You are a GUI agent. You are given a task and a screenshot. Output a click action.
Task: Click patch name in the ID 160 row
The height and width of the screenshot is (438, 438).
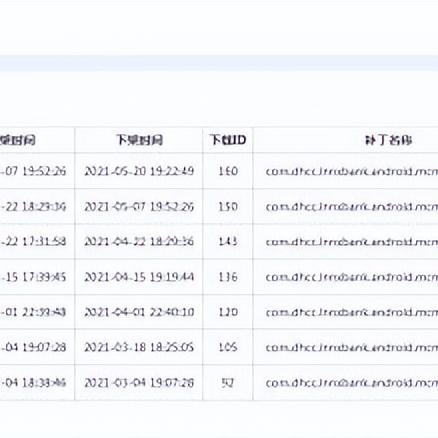tap(352, 171)
